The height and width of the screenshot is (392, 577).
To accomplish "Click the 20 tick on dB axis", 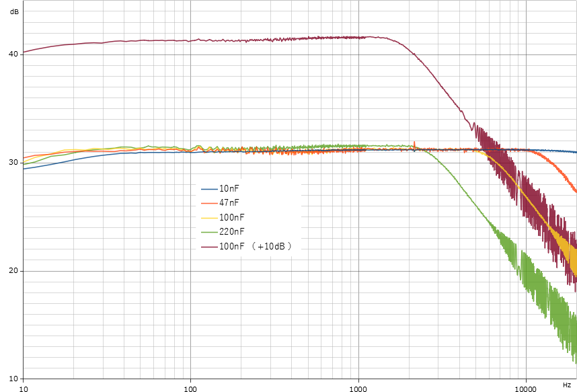I will (13, 270).
